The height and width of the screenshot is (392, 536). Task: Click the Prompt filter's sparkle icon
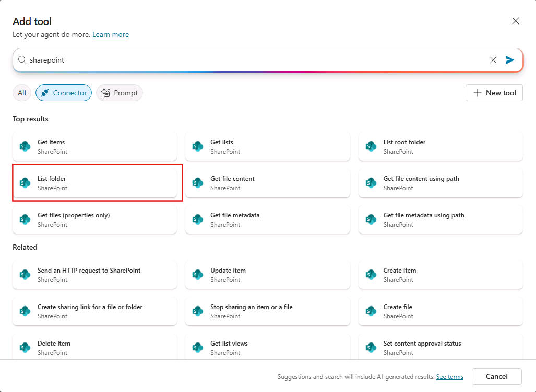click(105, 92)
